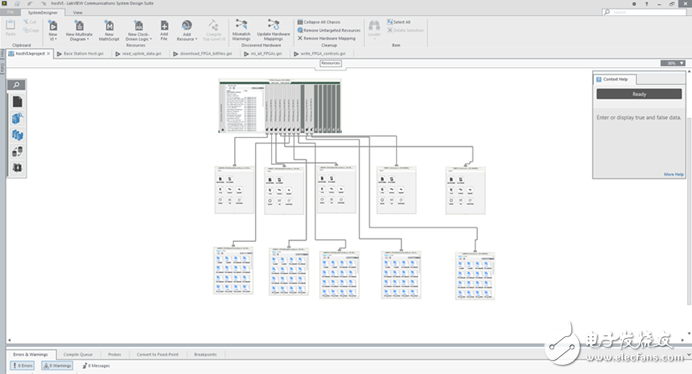Viewport: 692px width, 374px height.
Task: Select the chip icon at palette bottom
Action: (17, 168)
